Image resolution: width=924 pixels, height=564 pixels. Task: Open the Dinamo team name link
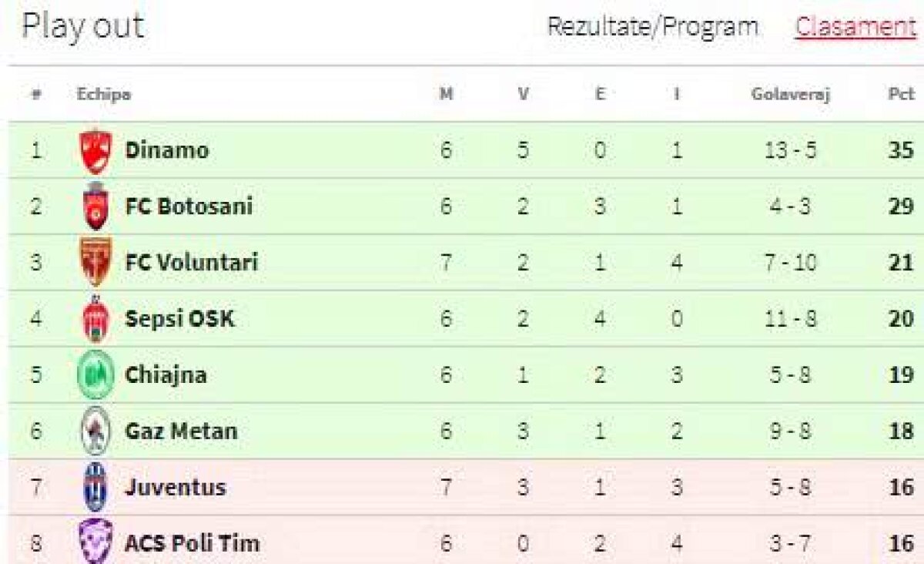coord(166,150)
